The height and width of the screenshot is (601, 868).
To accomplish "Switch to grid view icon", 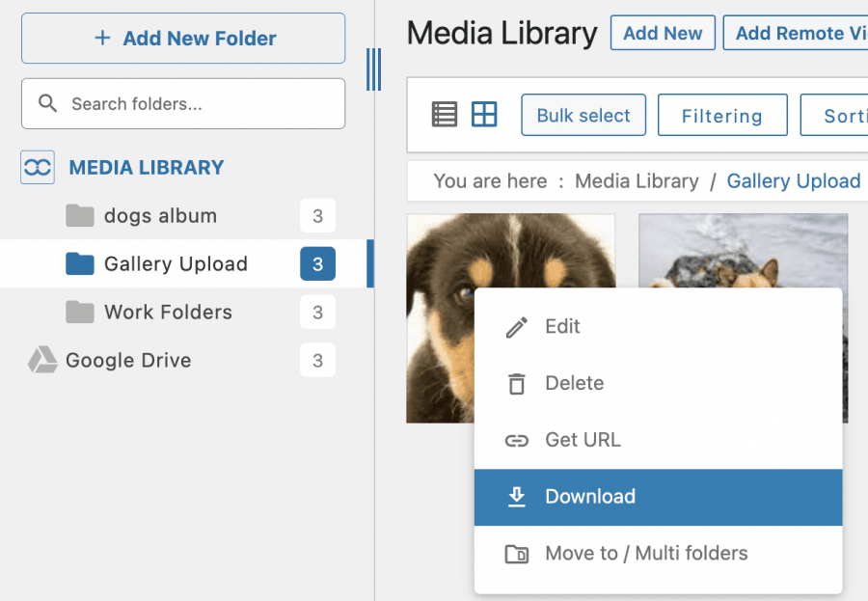I will tap(484, 115).
